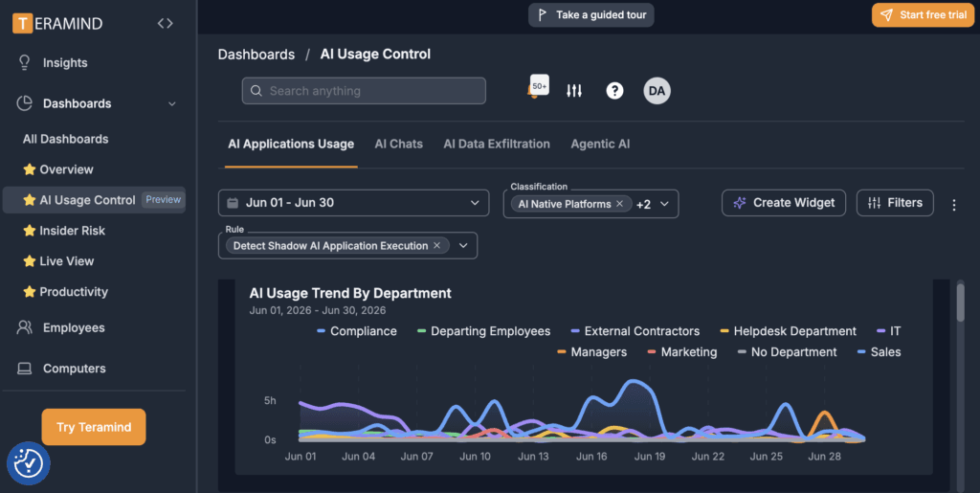Toggle the Helpdesk Department legend series
The height and width of the screenshot is (493, 980).
tap(789, 331)
